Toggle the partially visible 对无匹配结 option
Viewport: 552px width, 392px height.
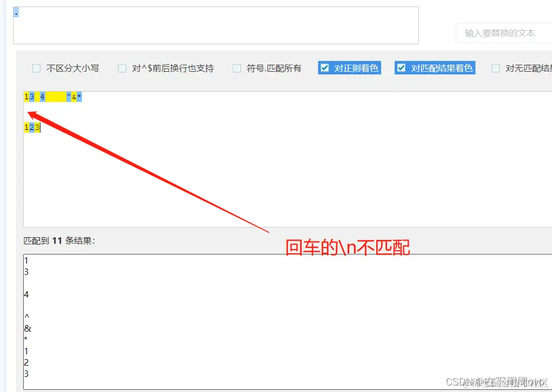(x=495, y=68)
